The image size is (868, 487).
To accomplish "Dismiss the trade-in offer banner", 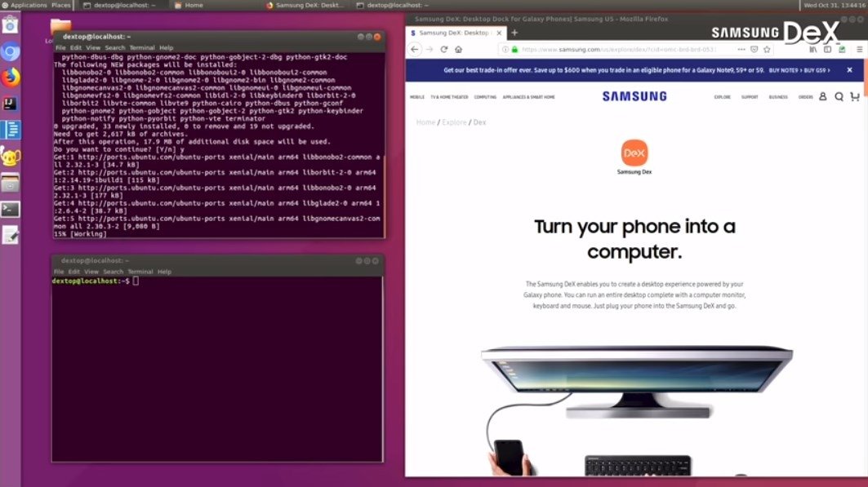I will pos(849,70).
